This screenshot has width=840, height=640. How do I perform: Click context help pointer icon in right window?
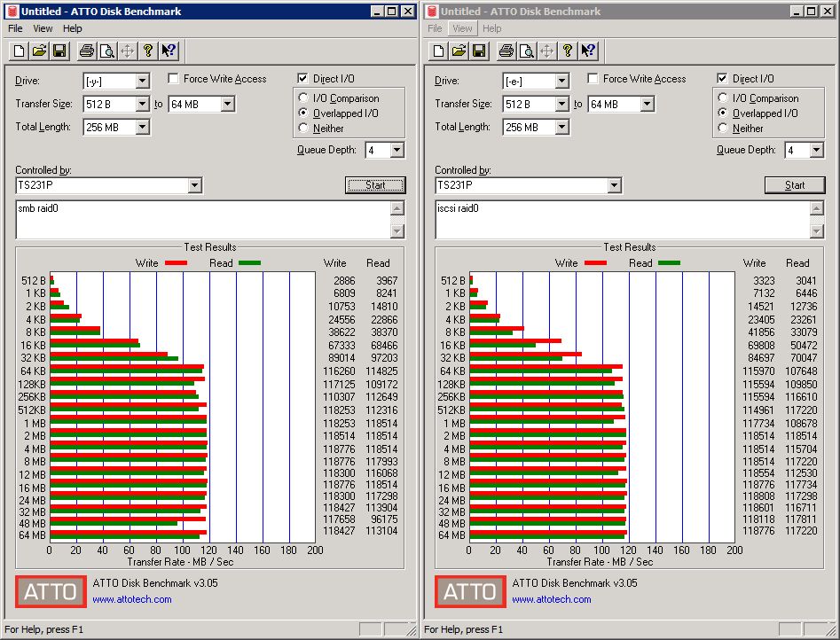(588, 51)
